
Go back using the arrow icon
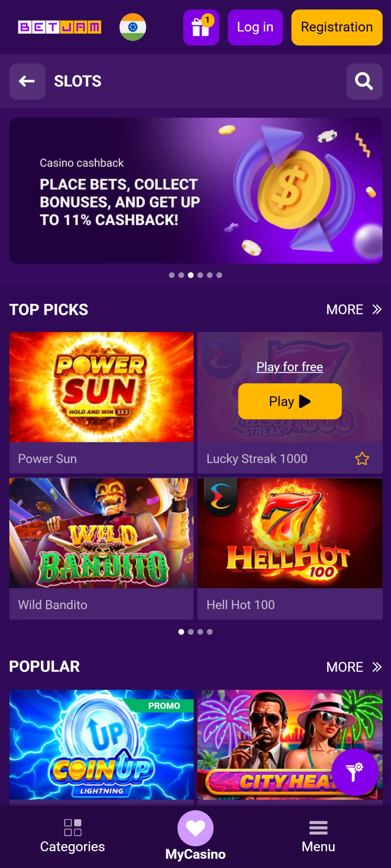(x=27, y=81)
